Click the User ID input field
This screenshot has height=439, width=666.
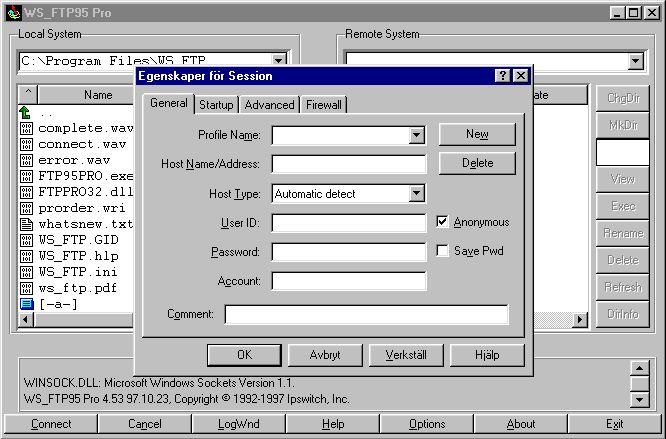coord(349,222)
